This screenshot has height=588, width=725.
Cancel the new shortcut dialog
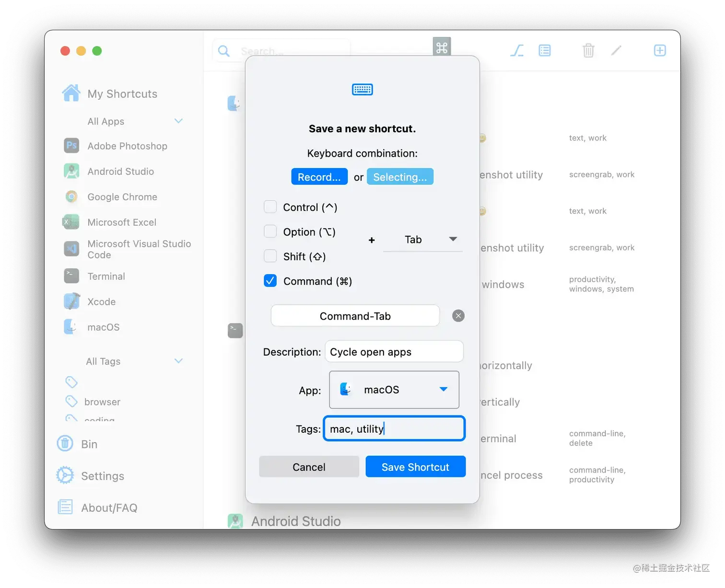coord(309,467)
